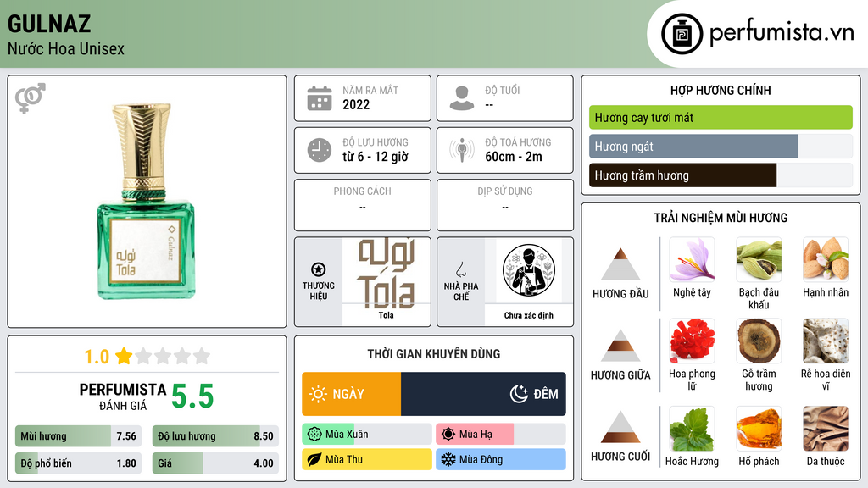This screenshot has width=868, height=488.
Task: Click the Độ lưu hương 8.50 score bar
Action: click(215, 436)
